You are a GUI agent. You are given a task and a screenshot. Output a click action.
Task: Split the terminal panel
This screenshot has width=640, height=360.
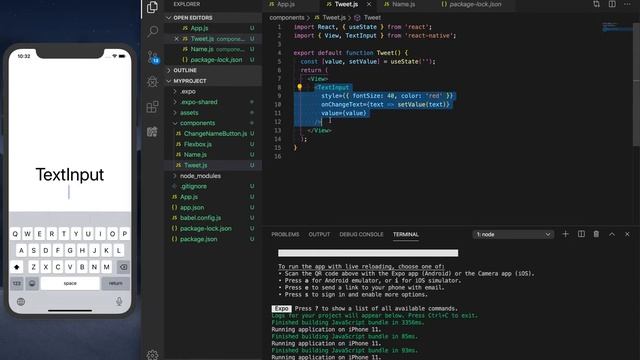coord(581,234)
